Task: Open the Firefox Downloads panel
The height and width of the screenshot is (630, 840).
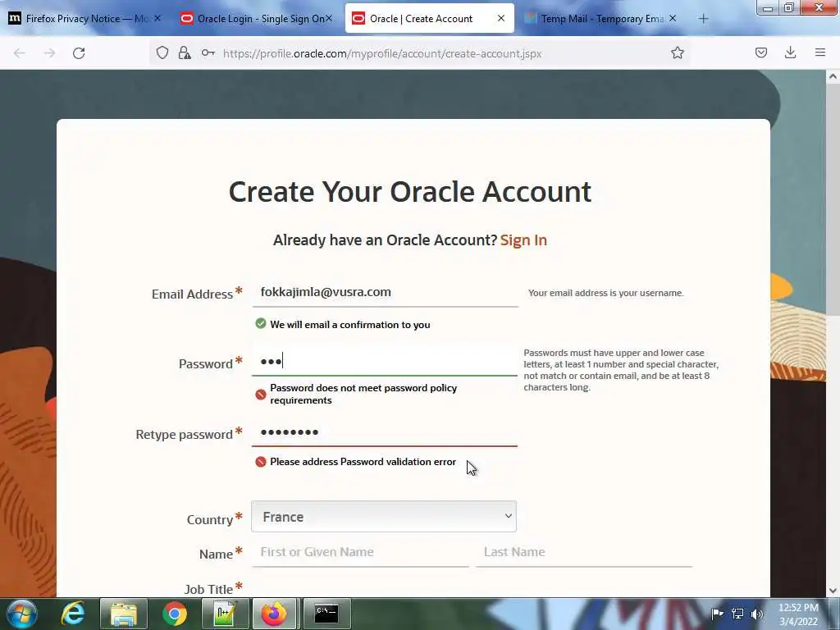Action: pos(790,52)
